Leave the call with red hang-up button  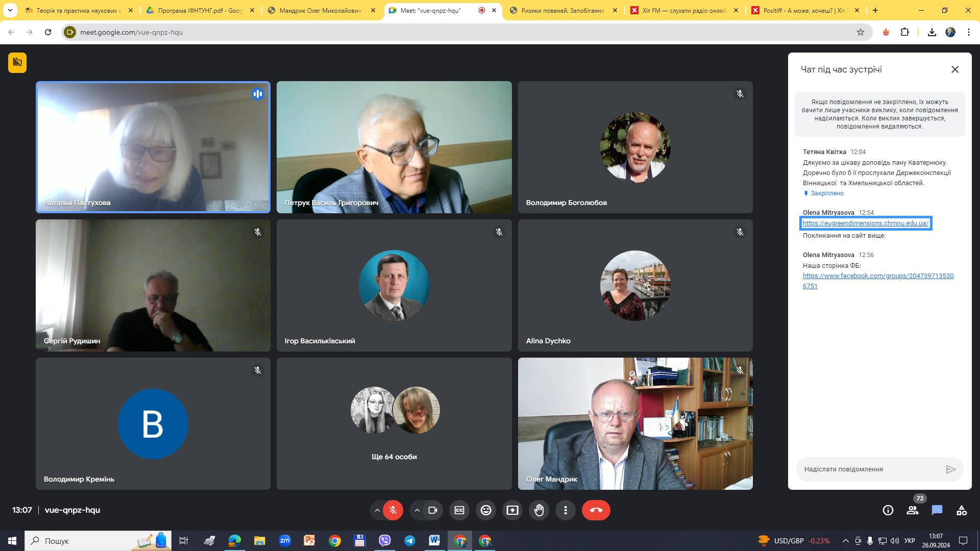(596, 510)
